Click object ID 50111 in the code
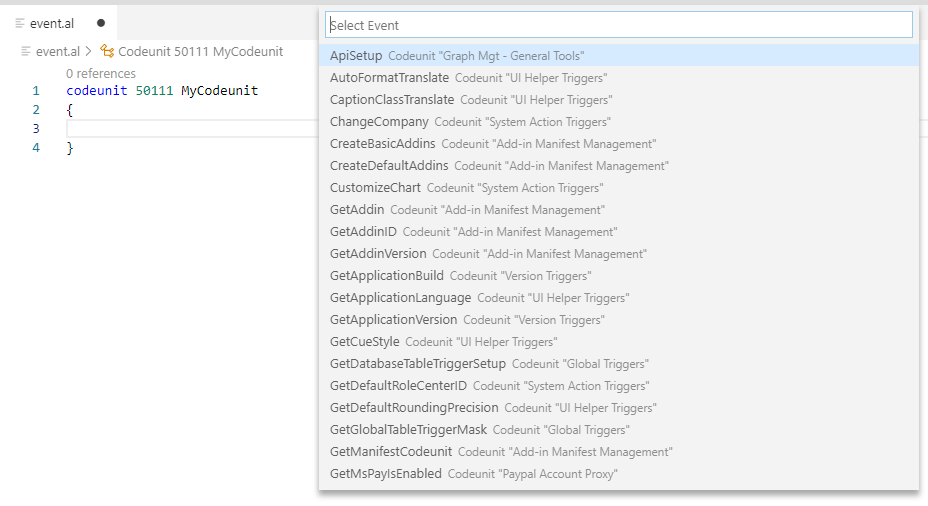 click(x=154, y=91)
